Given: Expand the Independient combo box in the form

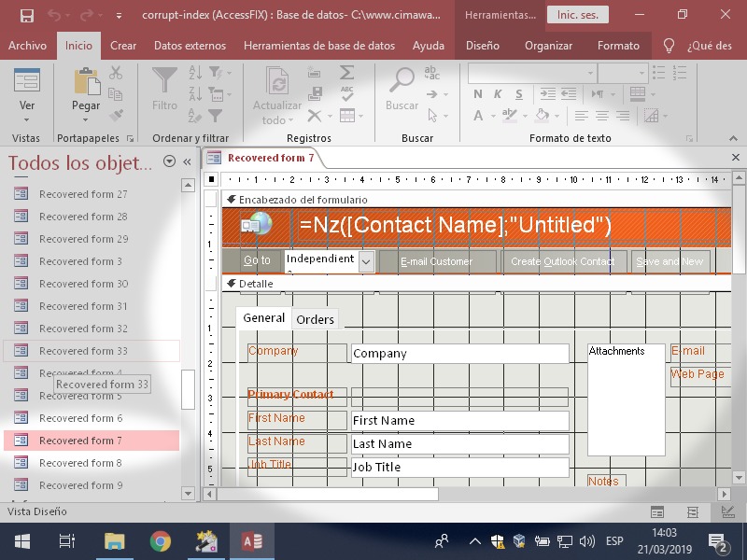Looking at the screenshot, I should coord(366,261).
